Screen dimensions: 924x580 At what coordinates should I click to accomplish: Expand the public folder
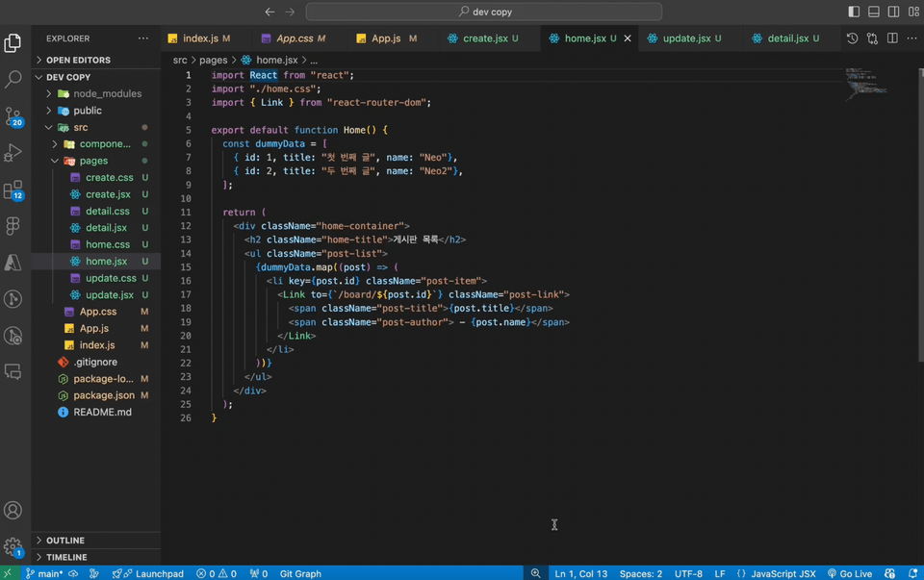[96, 111]
